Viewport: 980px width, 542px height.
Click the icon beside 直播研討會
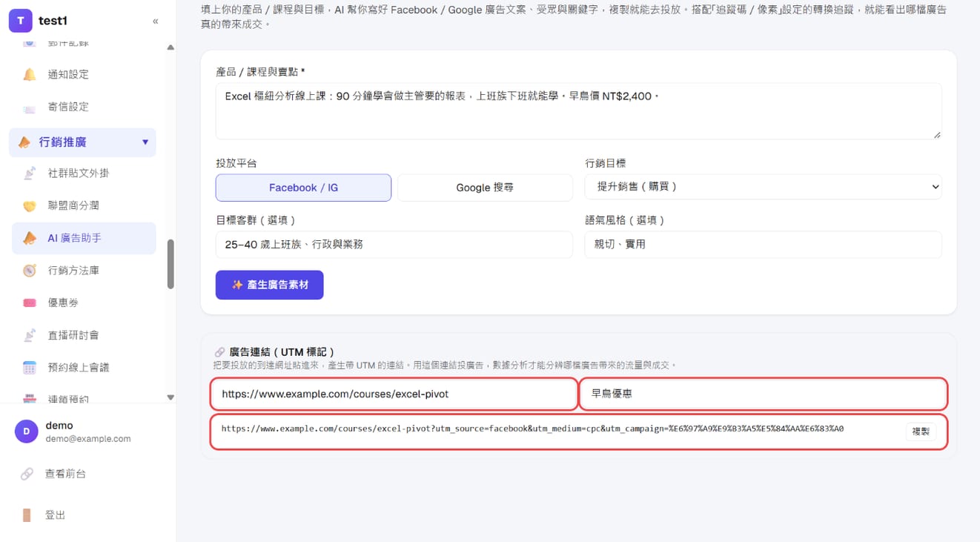pos(30,335)
